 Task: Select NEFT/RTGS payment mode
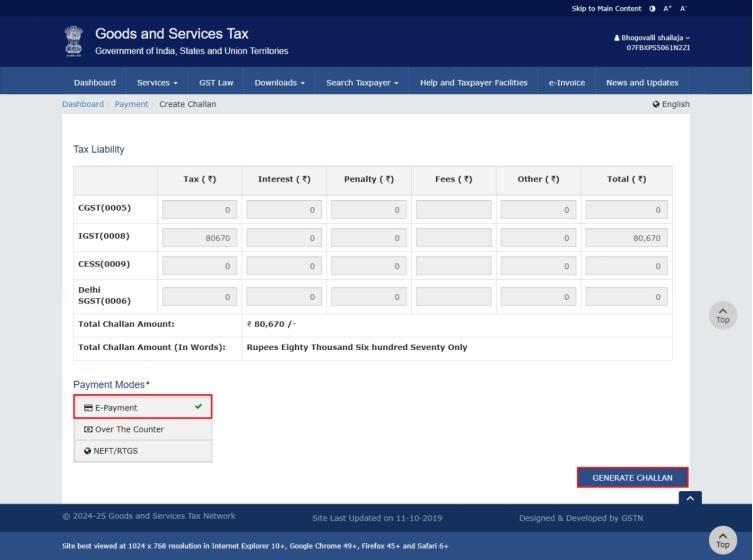(143, 451)
